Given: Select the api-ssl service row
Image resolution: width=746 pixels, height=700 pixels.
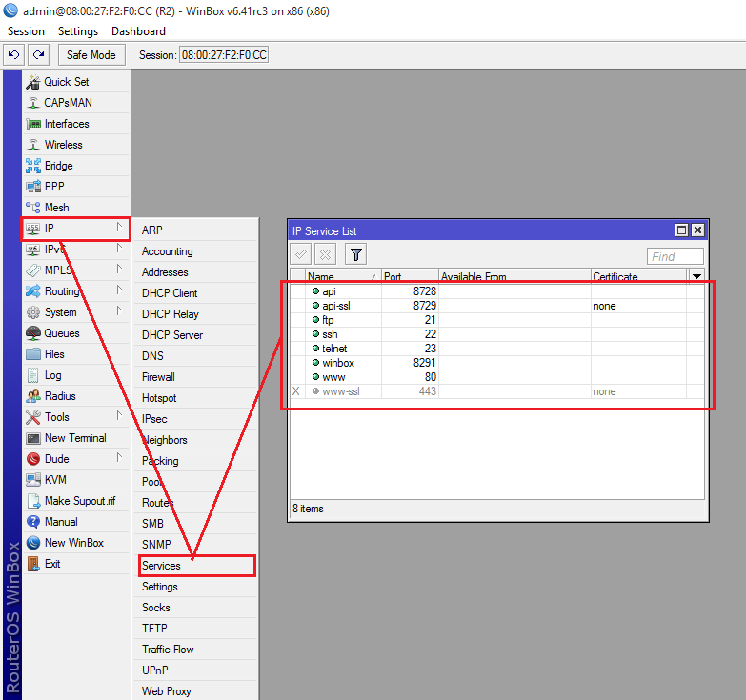Looking at the screenshot, I should click(x=497, y=306).
